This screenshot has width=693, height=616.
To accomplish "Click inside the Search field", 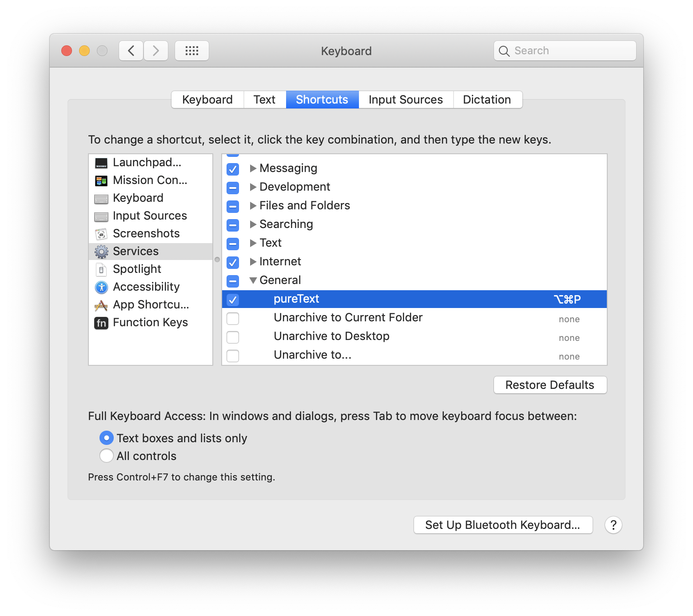I will [564, 51].
